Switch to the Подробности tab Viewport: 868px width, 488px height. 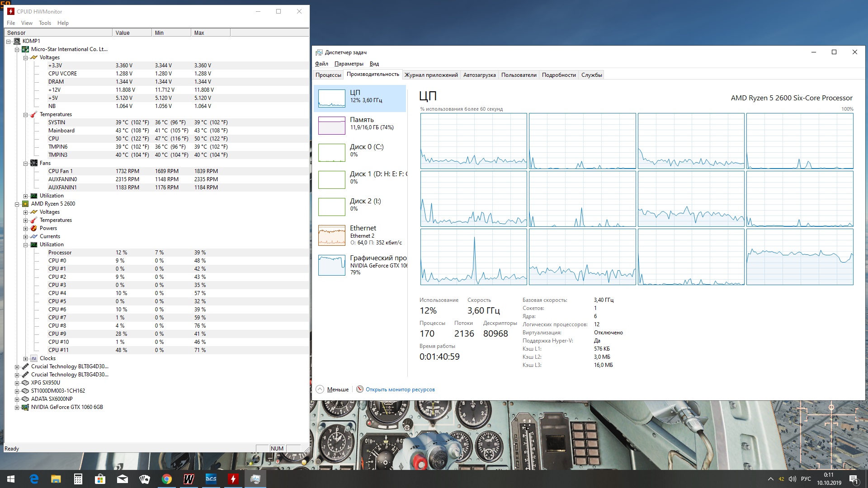(x=559, y=75)
